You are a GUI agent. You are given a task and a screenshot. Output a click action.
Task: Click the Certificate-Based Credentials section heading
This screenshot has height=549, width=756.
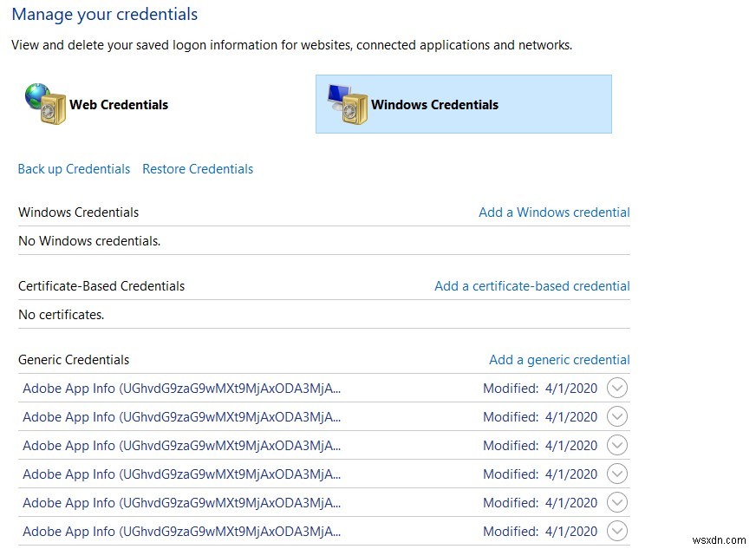101,286
